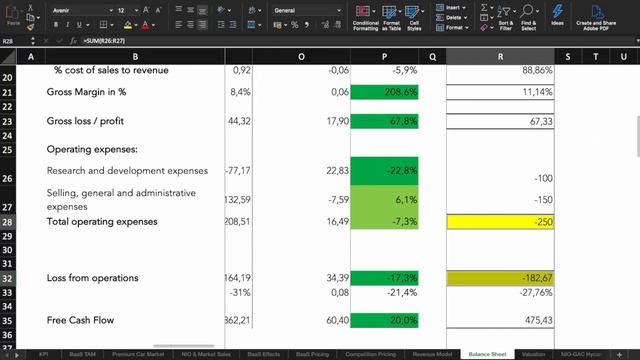The width and height of the screenshot is (640, 360).
Task: Click the Wrap Text icon
Action: pos(253,10)
